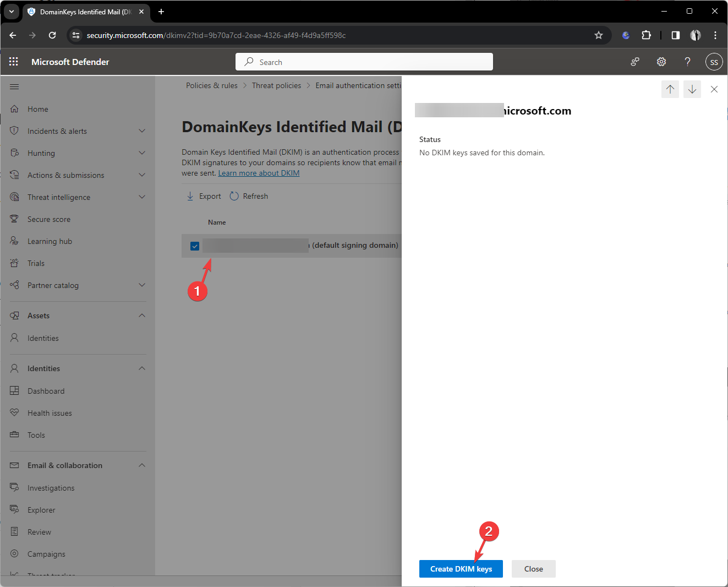This screenshot has width=728, height=587.
Task: Open Defender settings gear icon
Action: [661, 62]
